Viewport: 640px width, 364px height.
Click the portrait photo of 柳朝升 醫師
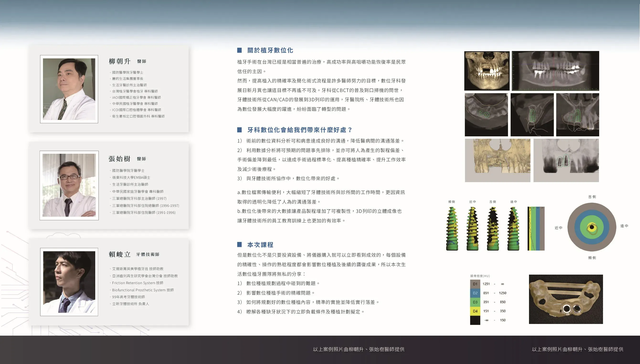(x=69, y=89)
